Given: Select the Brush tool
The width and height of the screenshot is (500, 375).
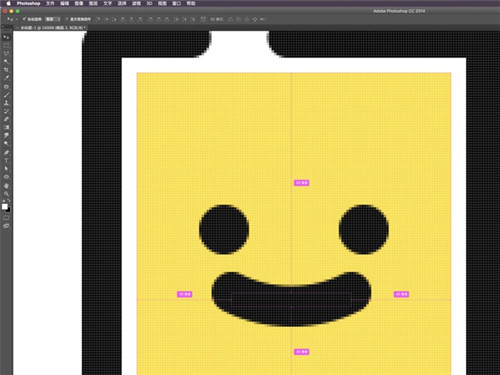Looking at the screenshot, I should pos(6,95).
